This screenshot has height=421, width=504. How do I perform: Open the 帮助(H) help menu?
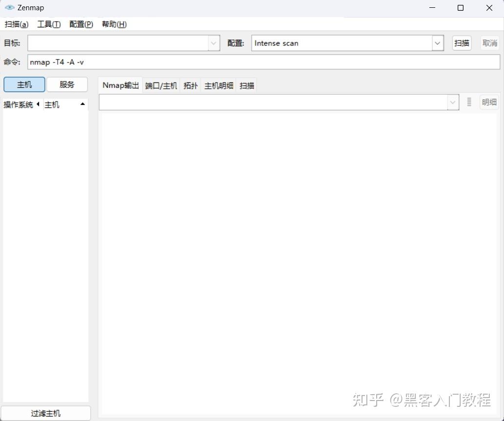113,24
